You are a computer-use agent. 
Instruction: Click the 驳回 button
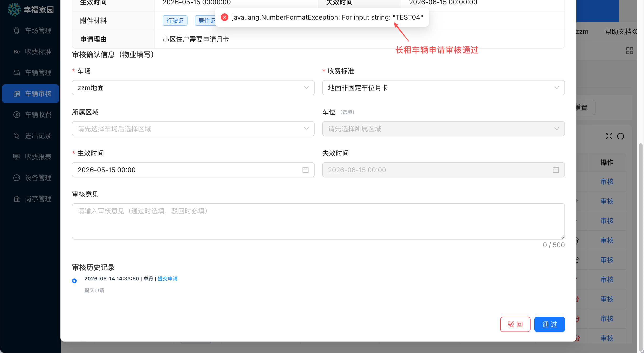point(515,324)
